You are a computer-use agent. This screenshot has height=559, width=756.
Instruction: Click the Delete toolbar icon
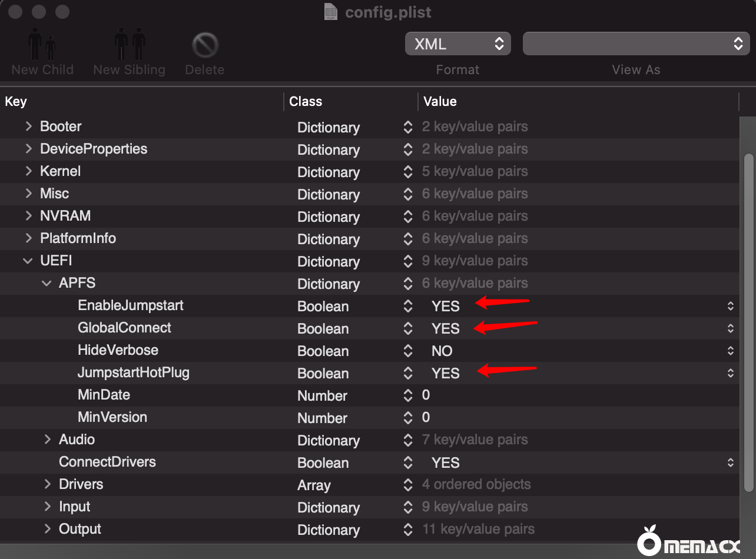[x=205, y=46]
